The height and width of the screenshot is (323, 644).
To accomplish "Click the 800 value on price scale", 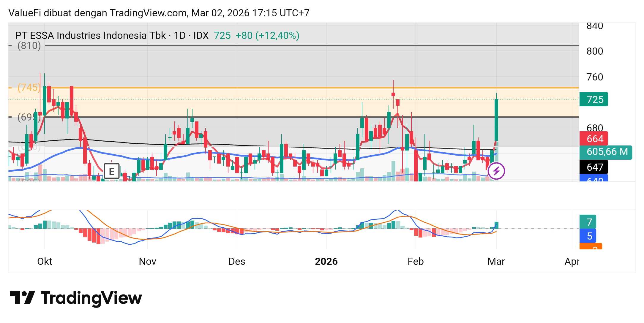I will 594,51.
